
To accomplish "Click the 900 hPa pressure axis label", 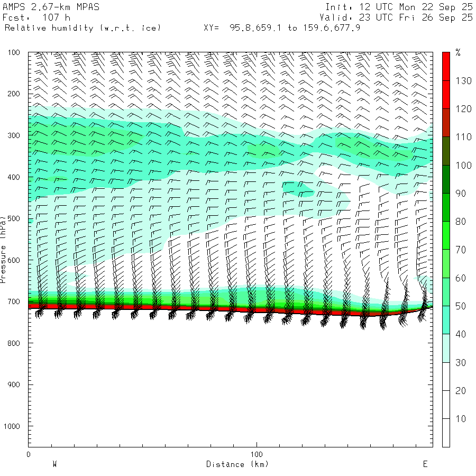I will click(x=14, y=385).
